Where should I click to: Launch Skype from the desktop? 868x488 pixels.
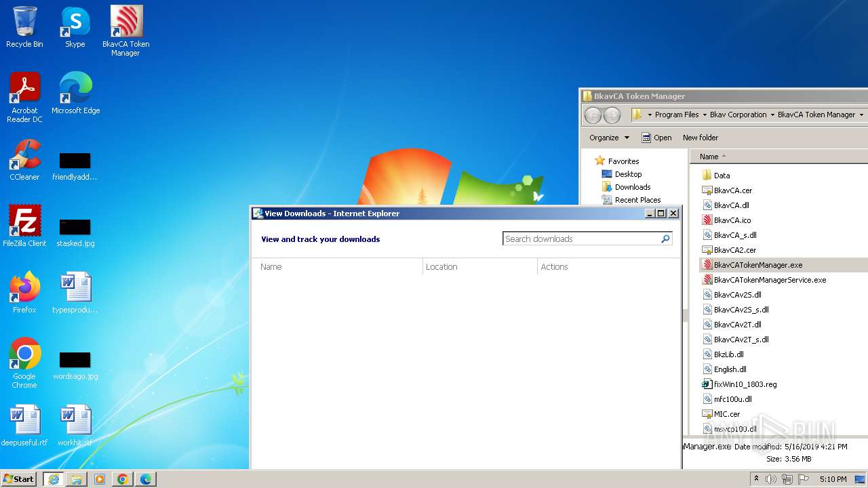point(75,27)
